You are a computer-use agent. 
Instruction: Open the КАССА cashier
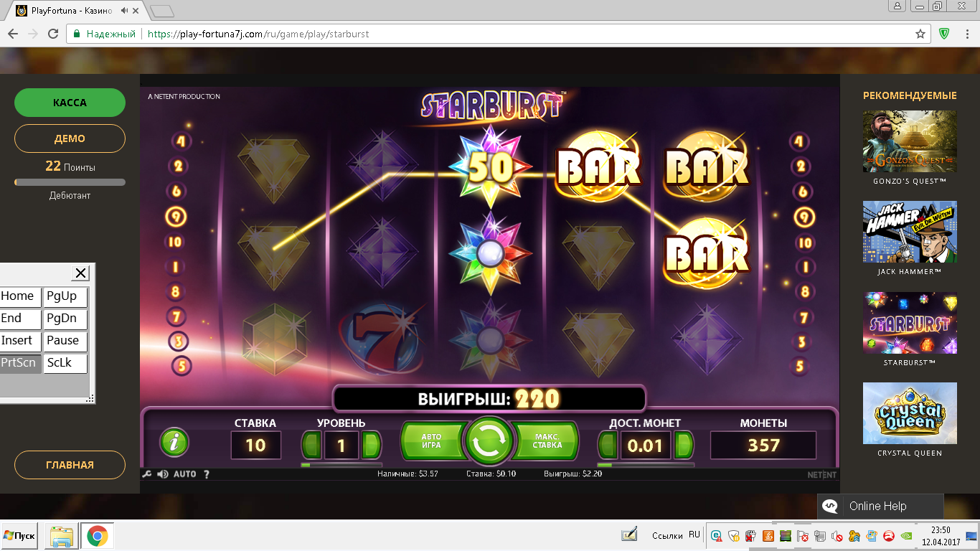tap(70, 103)
